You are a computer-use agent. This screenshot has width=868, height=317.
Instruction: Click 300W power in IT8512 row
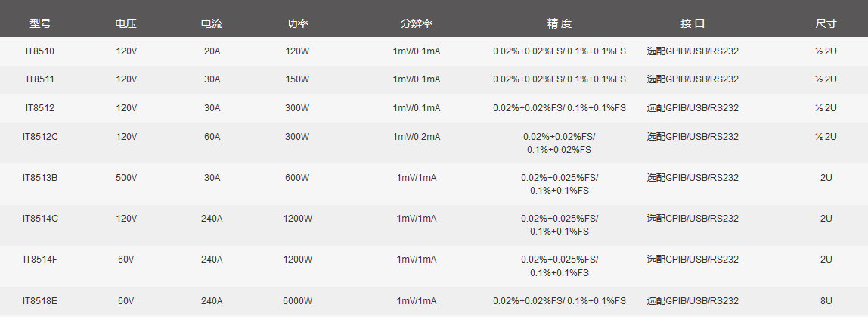click(297, 108)
